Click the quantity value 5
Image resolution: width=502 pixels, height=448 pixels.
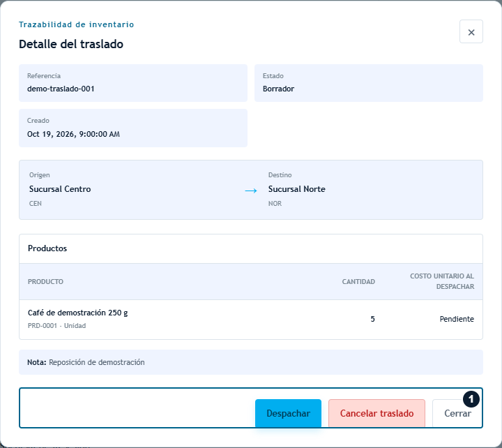click(x=372, y=319)
